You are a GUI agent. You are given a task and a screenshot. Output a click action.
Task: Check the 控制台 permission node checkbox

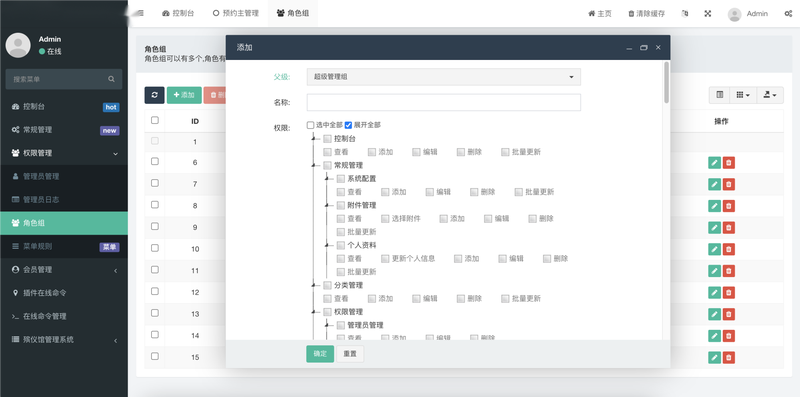point(328,139)
